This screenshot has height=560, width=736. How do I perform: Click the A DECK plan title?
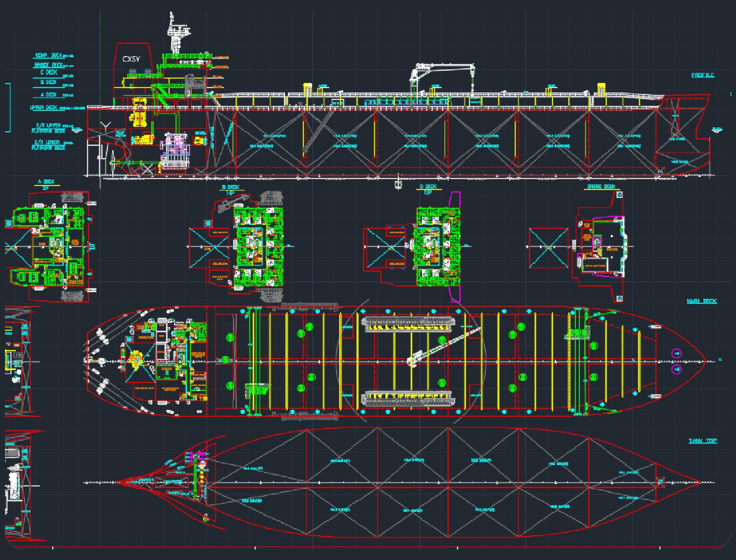(x=46, y=182)
